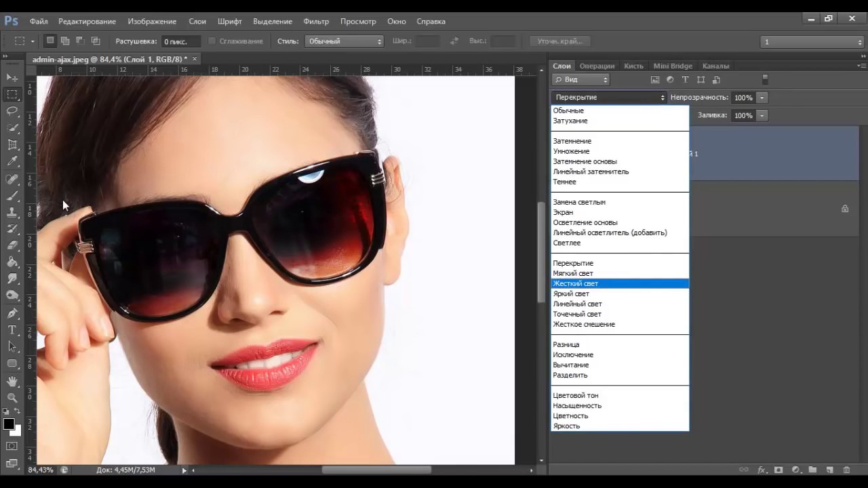
Task: Expand the Вид layer filter type dropdown
Action: (x=582, y=79)
